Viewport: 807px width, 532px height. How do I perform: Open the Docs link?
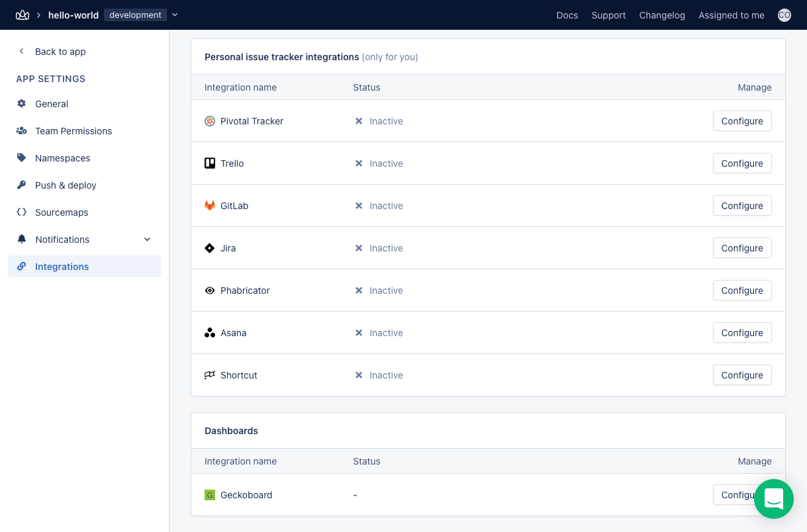[567, 15]
